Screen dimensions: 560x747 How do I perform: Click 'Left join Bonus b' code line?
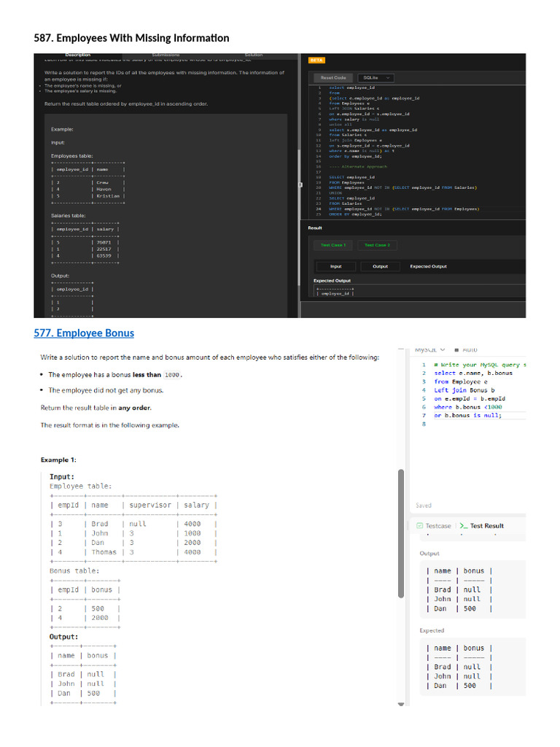click(464, 390)
